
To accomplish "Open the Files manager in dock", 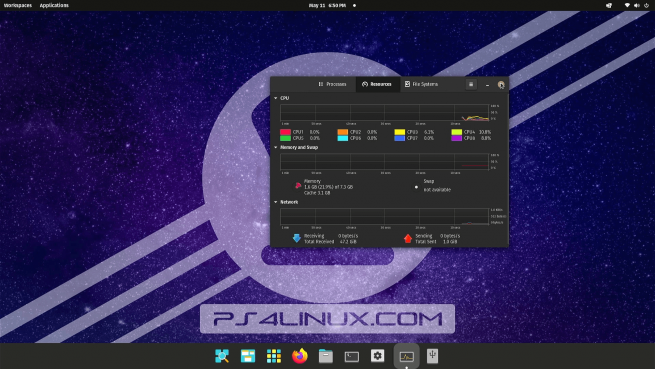I will point(326,356).
